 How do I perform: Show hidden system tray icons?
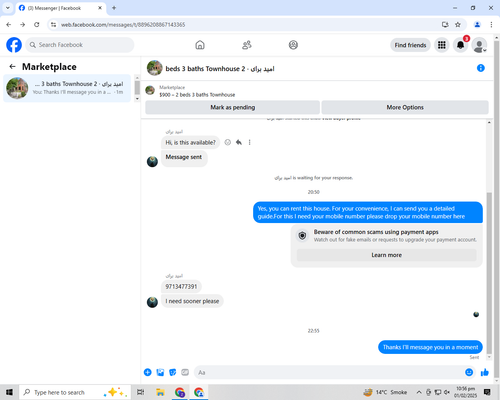coord(419,392)
